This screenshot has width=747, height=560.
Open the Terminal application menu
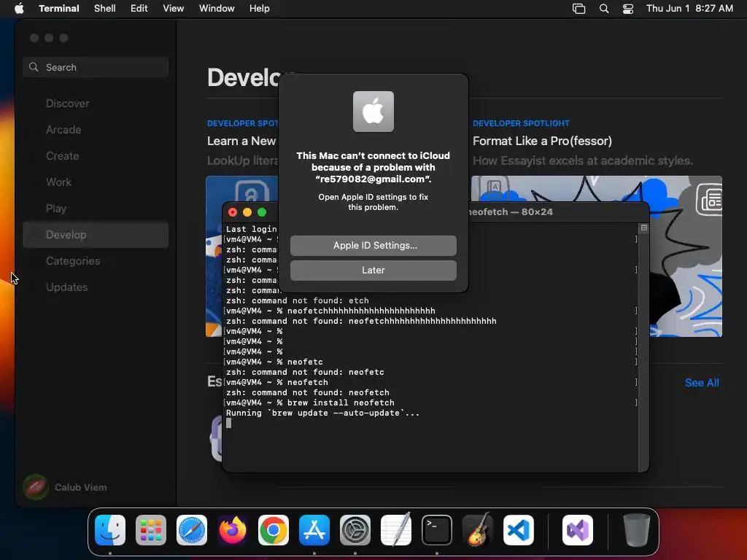pos(59,8)
